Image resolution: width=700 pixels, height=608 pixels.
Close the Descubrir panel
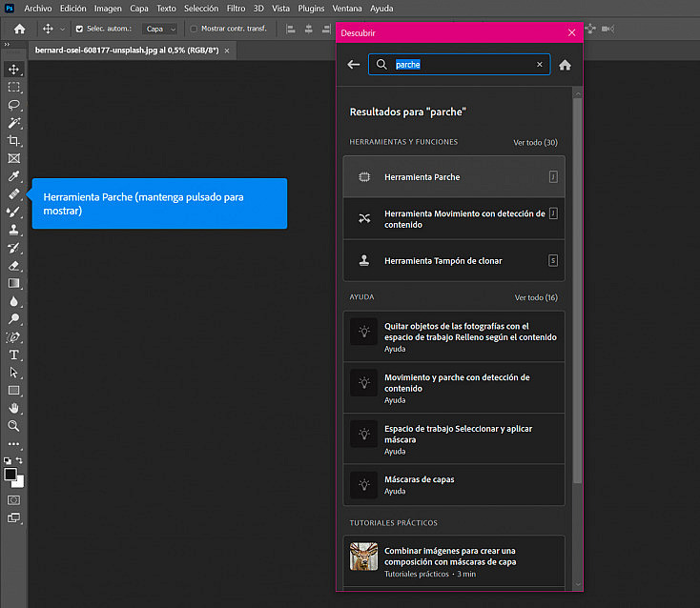[x=571, y=33]
